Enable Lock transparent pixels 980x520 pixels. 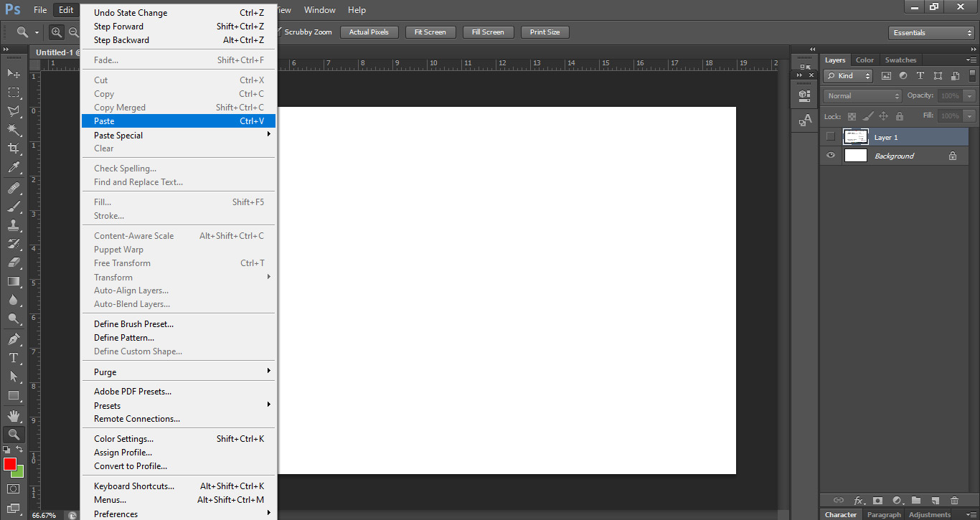(x=850, y=115)
